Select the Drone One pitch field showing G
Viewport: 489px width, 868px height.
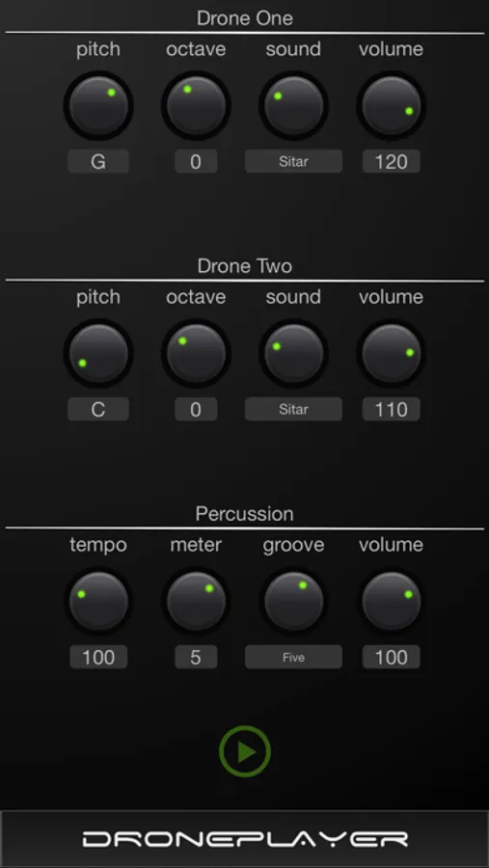[98, 162]
